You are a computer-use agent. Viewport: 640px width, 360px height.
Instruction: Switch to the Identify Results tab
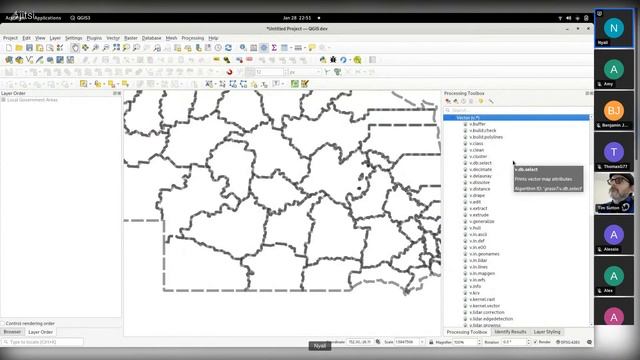click(510, 332)
